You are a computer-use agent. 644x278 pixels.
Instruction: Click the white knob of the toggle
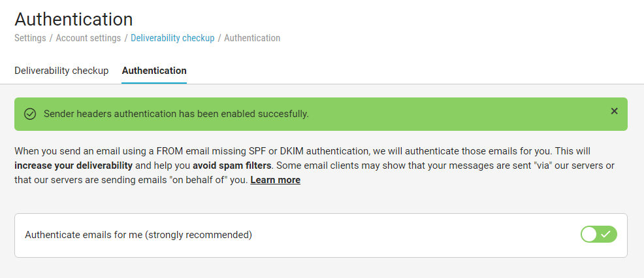(590, 234)
